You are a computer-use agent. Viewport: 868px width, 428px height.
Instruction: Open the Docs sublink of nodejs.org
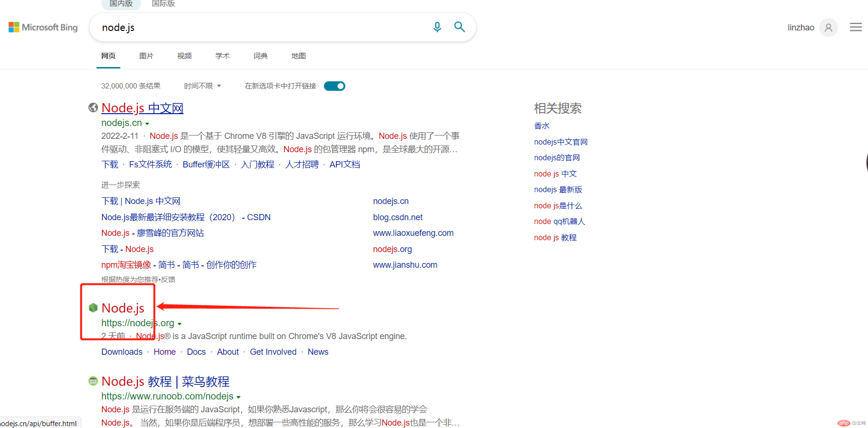[x=196, y=352]
